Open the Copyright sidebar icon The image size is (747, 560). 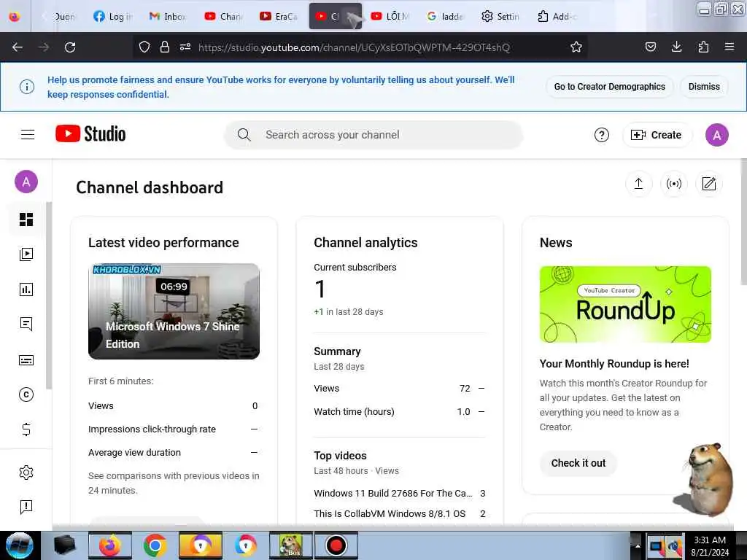[26, 394]
